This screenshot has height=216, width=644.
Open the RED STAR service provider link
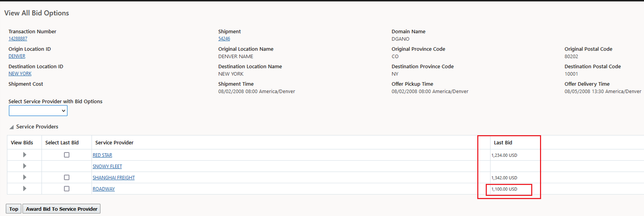tap(102, 155)
